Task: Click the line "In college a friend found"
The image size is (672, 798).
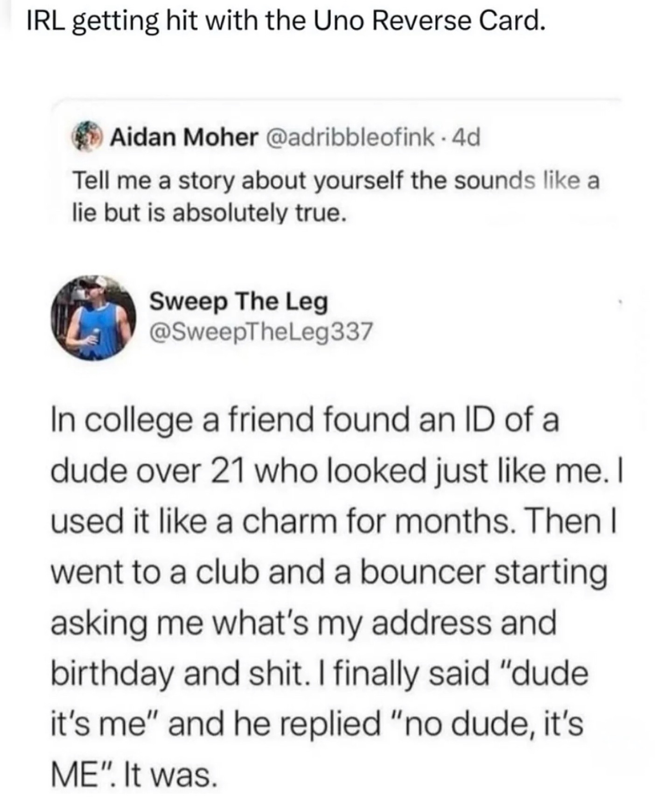Action: coord(304,420)
